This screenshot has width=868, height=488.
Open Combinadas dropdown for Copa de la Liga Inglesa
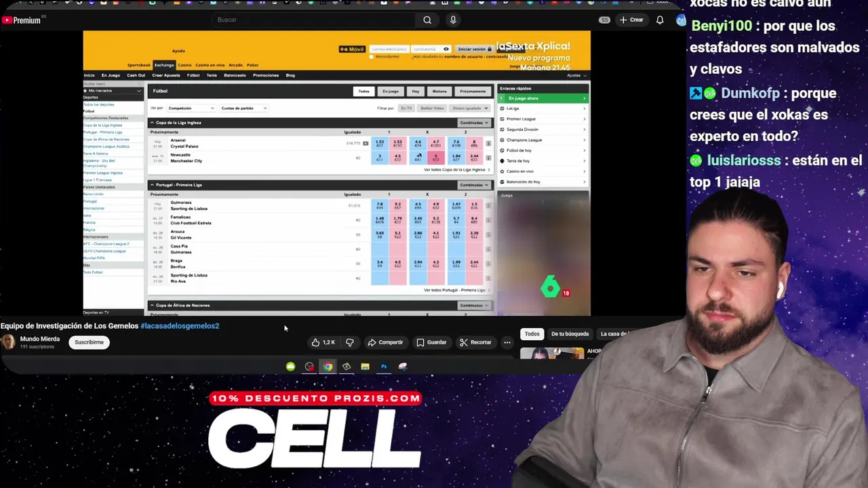(473, 123)
